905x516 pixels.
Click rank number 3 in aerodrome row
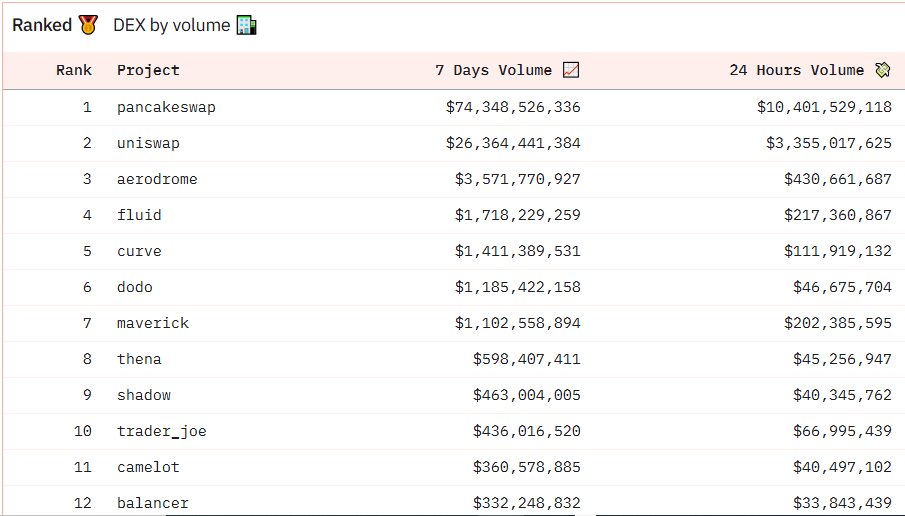coord(87,179)
